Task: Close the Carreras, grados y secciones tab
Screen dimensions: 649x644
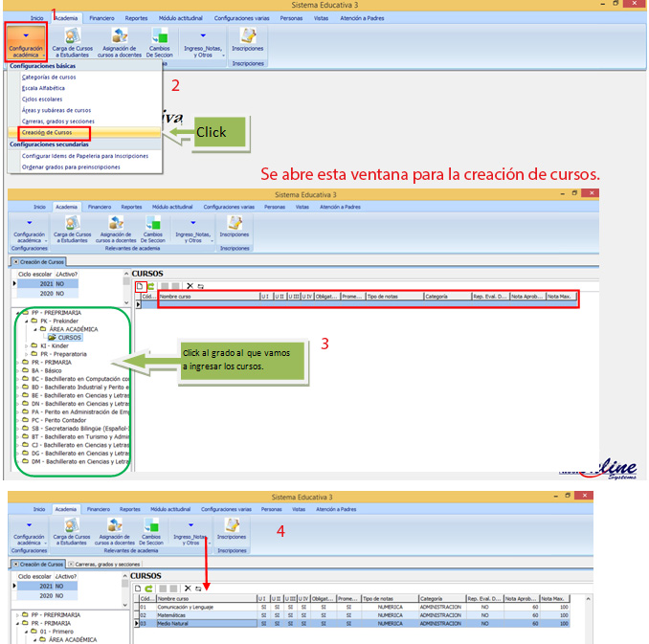Action: click(71, 565)
